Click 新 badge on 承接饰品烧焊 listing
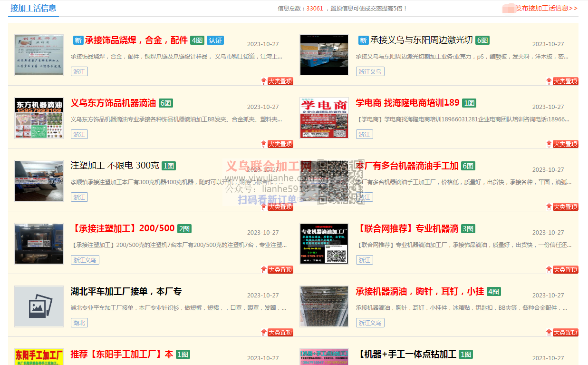This screenshot has height=365, width=588. (78, 41)
